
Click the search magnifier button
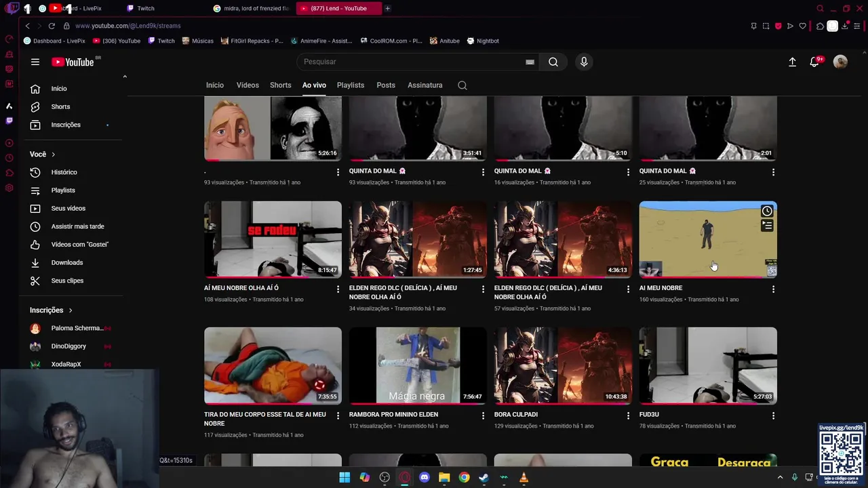(553, 62)
